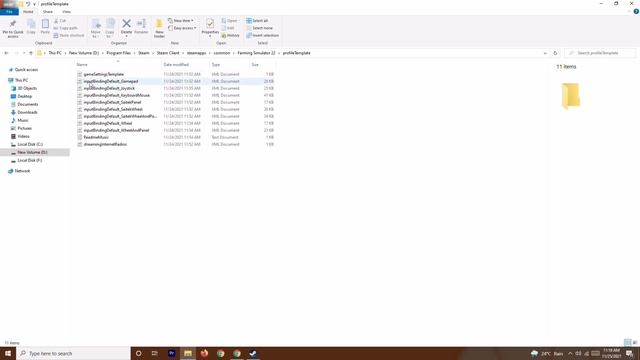Open the File ribbon tab
640x360 pixels.
point(9,12)
